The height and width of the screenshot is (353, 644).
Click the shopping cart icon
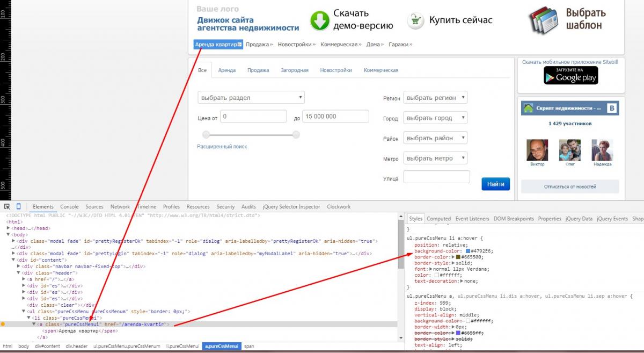click(415, 20)
